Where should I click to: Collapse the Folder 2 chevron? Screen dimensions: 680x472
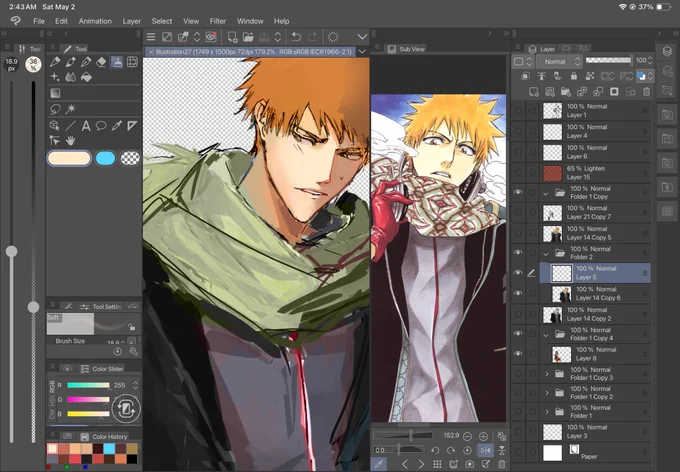point(546,253)
